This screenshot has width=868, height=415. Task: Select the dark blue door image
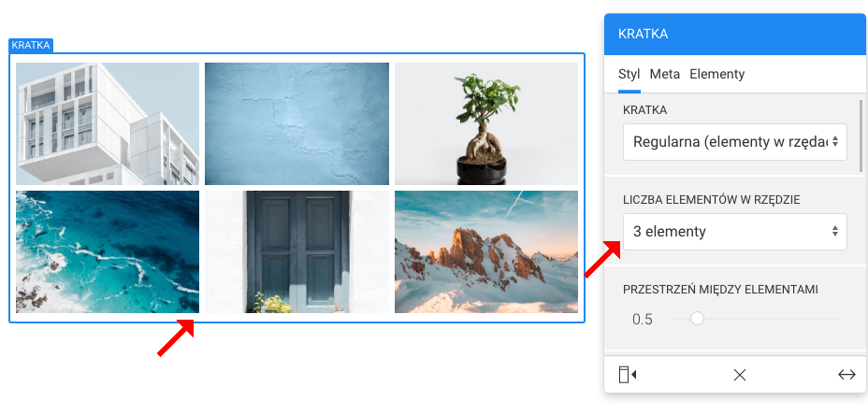(297, 251)
